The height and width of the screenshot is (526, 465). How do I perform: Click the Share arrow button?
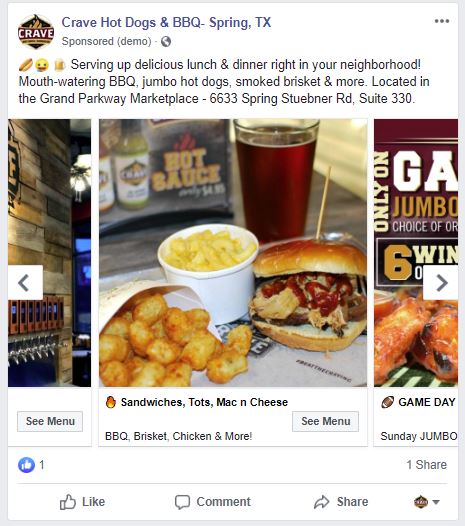tap(341, 502)
